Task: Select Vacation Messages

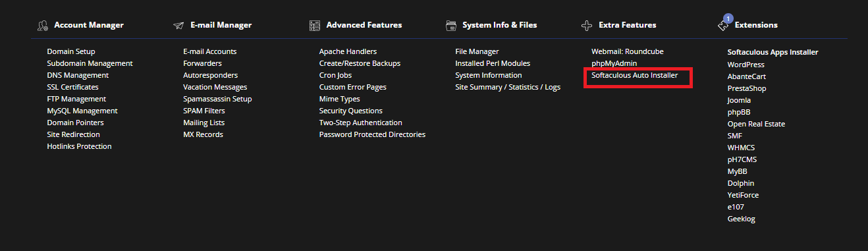Action: pos(215,87)
